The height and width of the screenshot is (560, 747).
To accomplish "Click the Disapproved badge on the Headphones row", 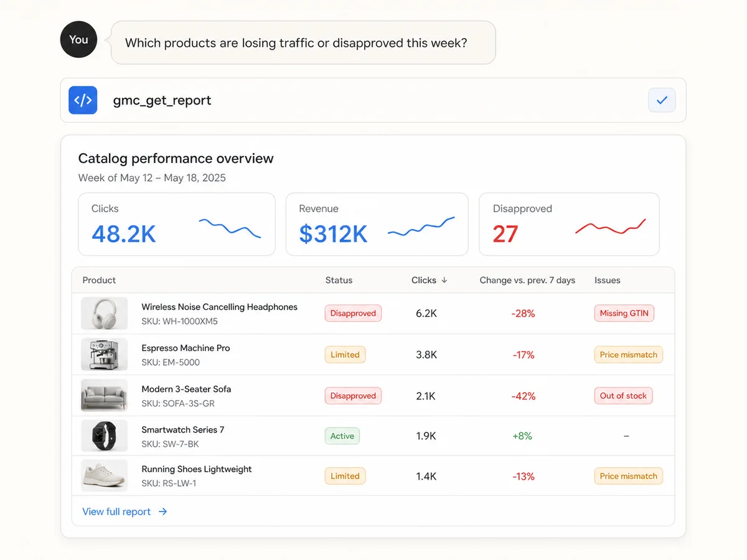I will 353,314.
